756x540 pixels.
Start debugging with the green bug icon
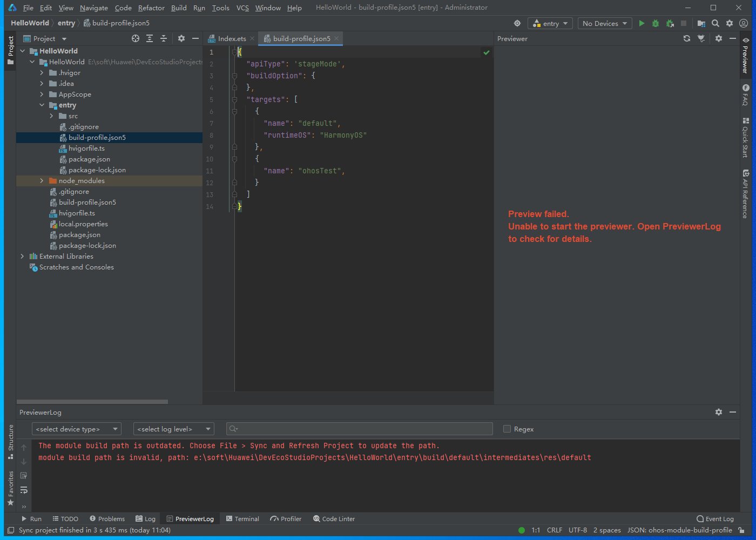pyautogui.click(x=656, y=23)
